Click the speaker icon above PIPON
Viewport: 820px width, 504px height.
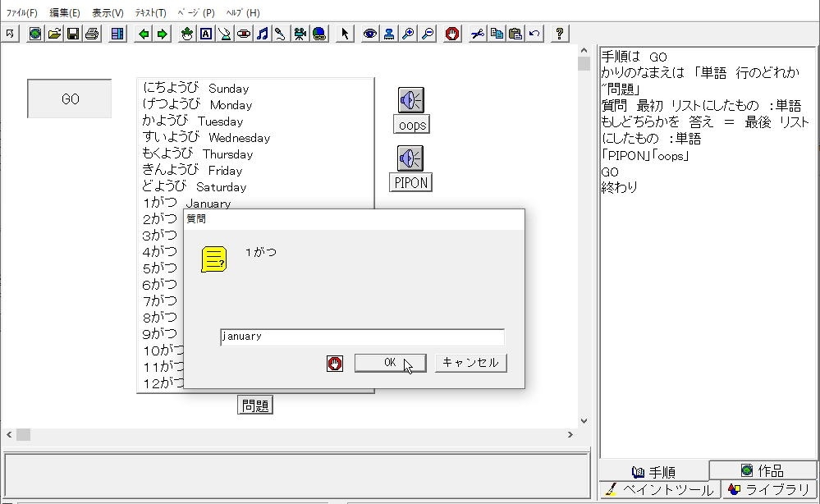(410, 158)
